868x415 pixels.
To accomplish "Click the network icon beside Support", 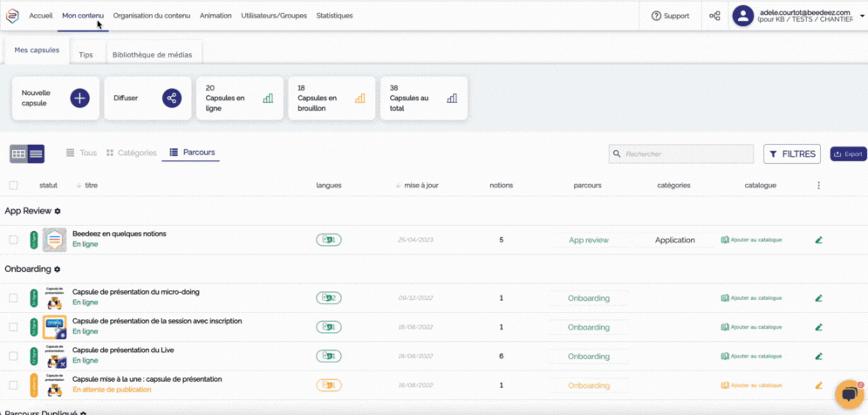I will [714, 16].
